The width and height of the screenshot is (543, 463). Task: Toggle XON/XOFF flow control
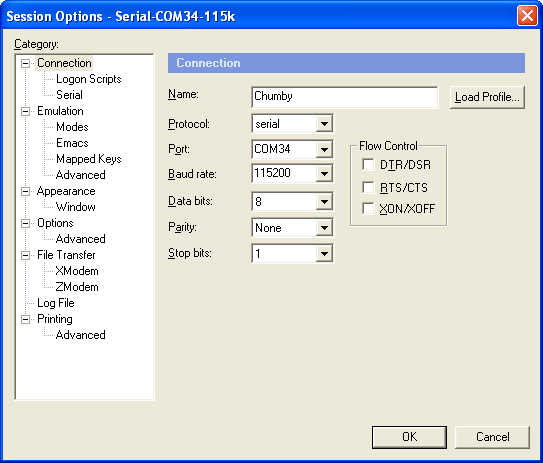(x=368, y=209)
